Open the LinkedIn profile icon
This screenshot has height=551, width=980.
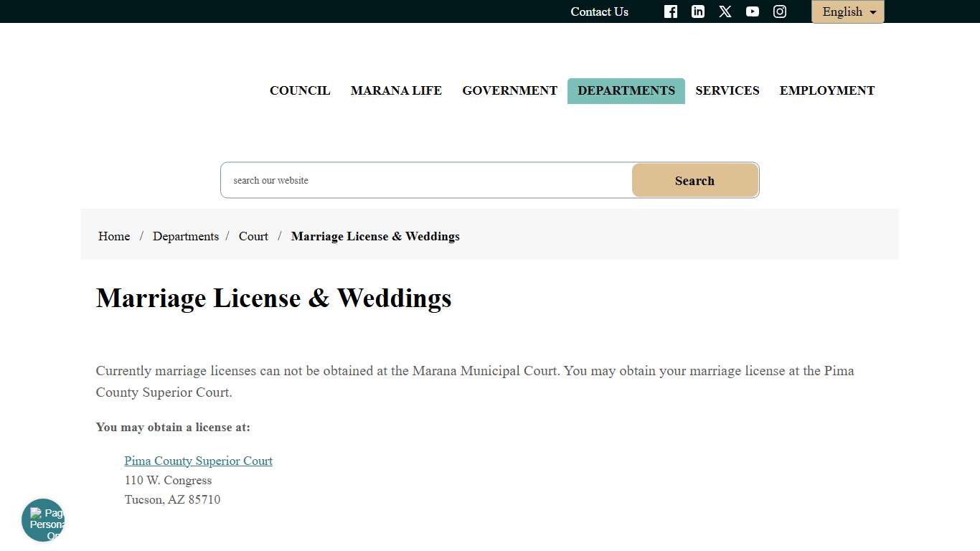697,11
